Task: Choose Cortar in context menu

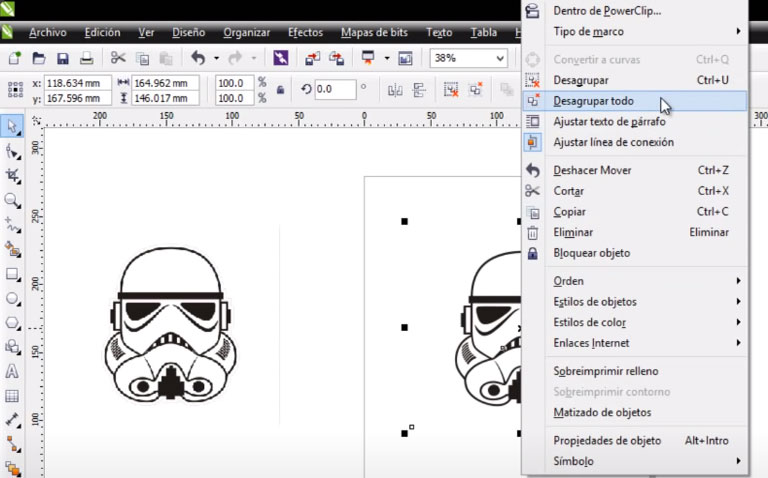Action: point(635,191)
